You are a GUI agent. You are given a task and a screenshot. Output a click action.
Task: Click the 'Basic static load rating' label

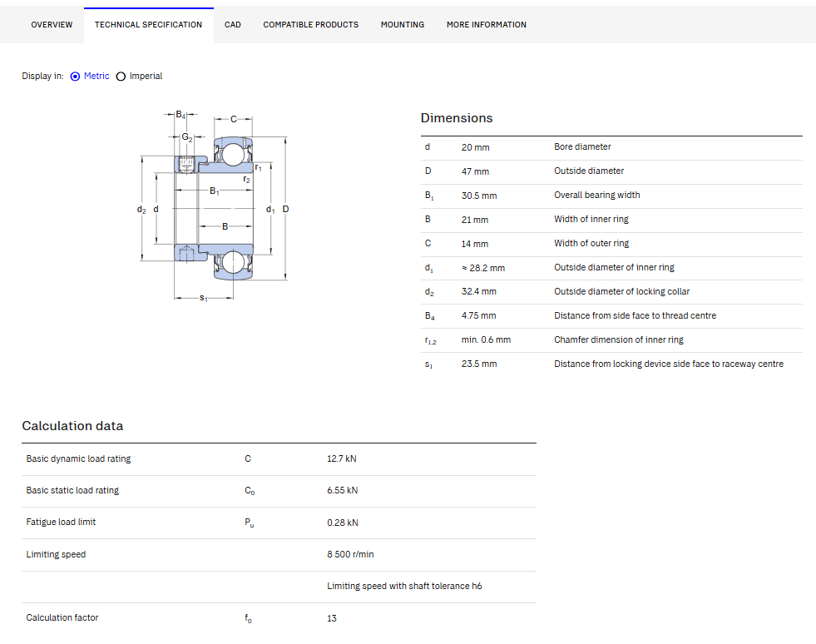tap(72, 490)
